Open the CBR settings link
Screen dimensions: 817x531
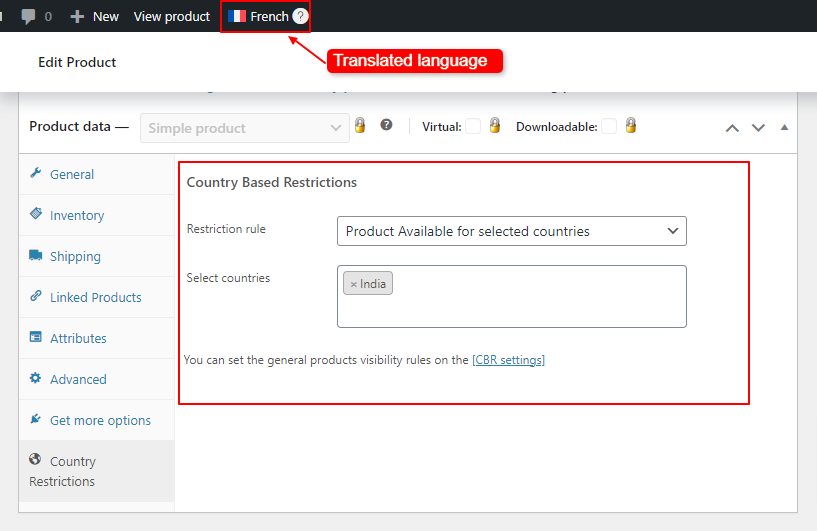pos(508,360)
